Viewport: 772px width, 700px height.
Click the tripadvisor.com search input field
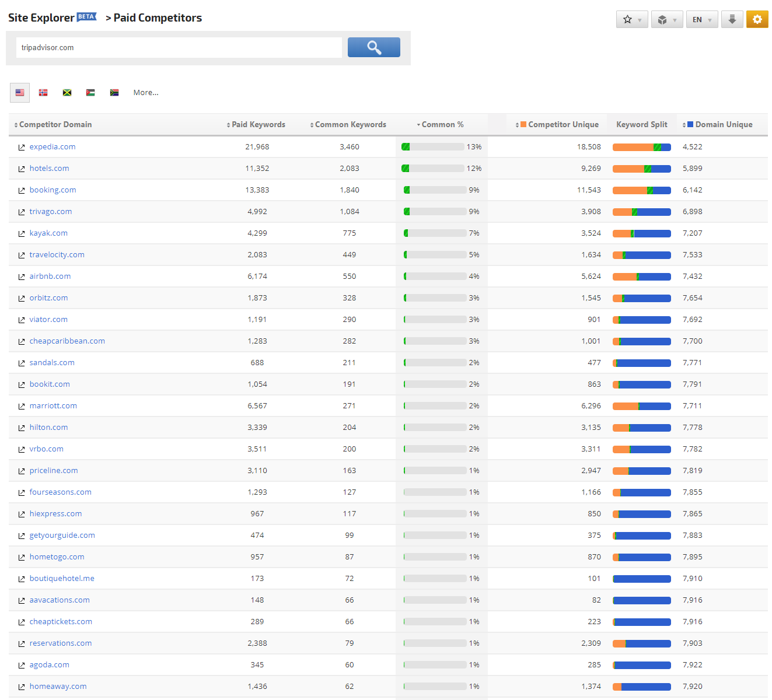[x=179, y=48]
